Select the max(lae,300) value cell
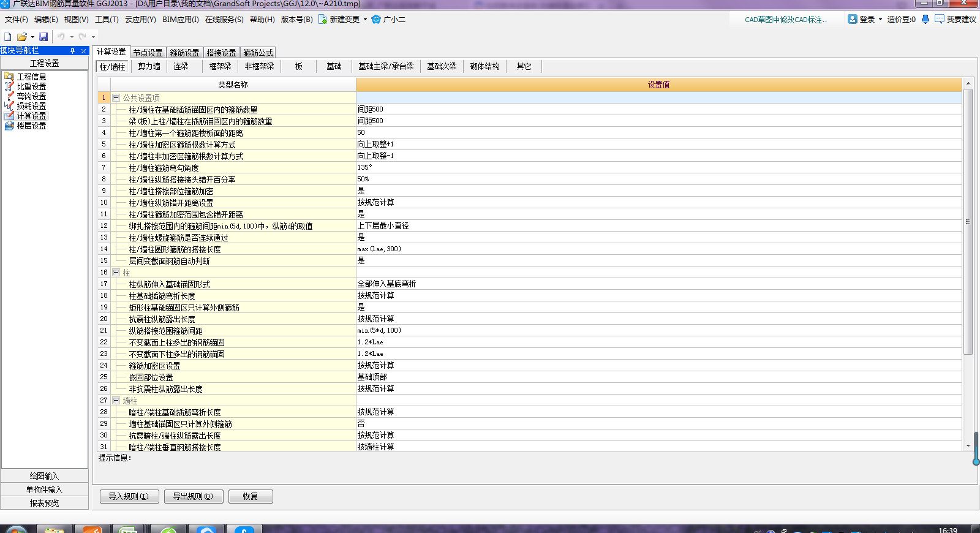This screenshot has height=533, width=980. tap(659, 249)
